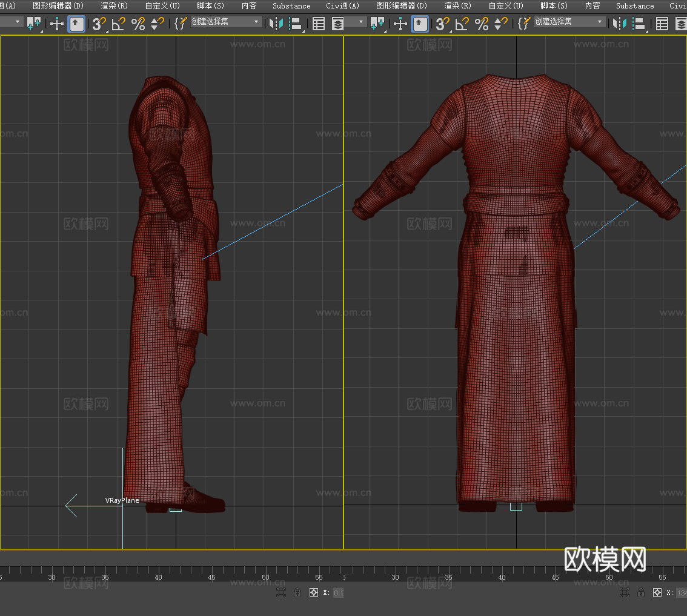The image size is (687, 616).
Task: Click Align tool icon in left window
Action: coord(296,24)
